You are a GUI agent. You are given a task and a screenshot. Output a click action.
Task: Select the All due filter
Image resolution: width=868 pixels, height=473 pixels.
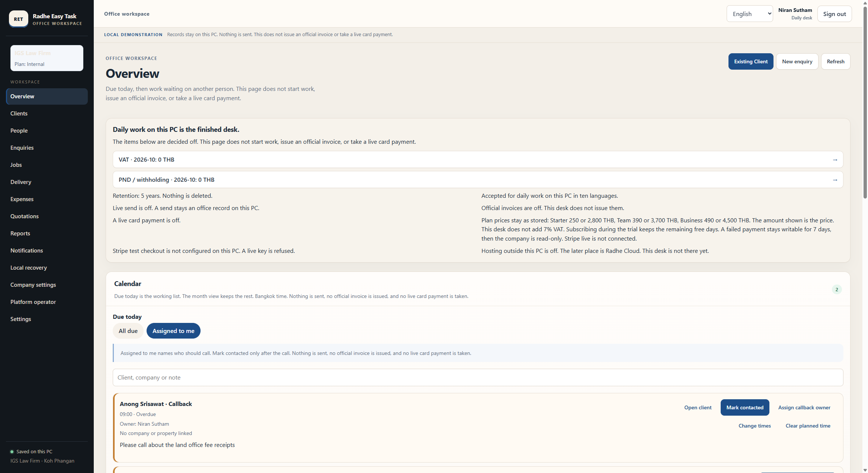pos(128,331)
